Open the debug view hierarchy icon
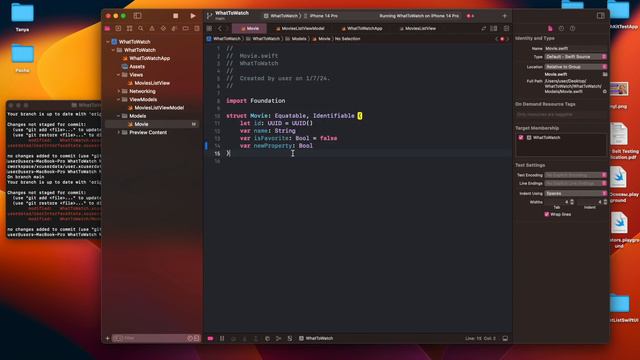 click(x=267, y=338)
